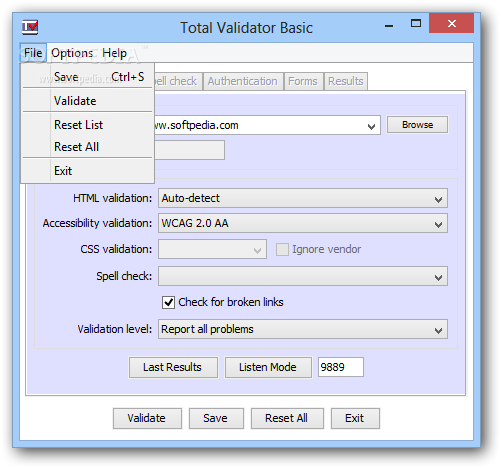
Task: Expand the HTML validation dropdown
Action: (303, 198)
